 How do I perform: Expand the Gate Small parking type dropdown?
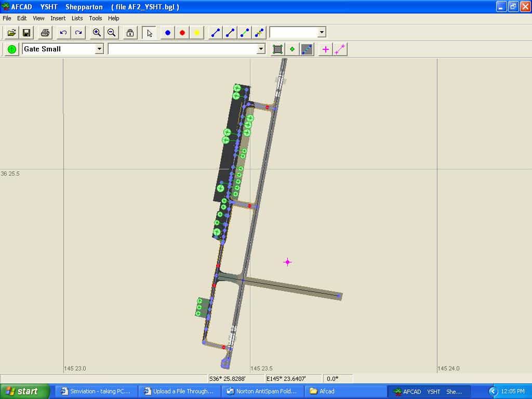[x=99, y=49]
